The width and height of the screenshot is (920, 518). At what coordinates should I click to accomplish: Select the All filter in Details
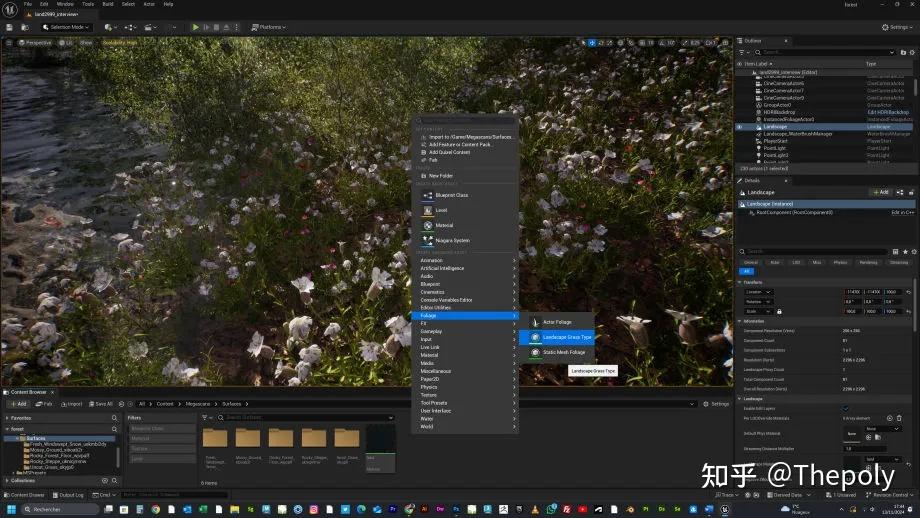coord(746,272)
